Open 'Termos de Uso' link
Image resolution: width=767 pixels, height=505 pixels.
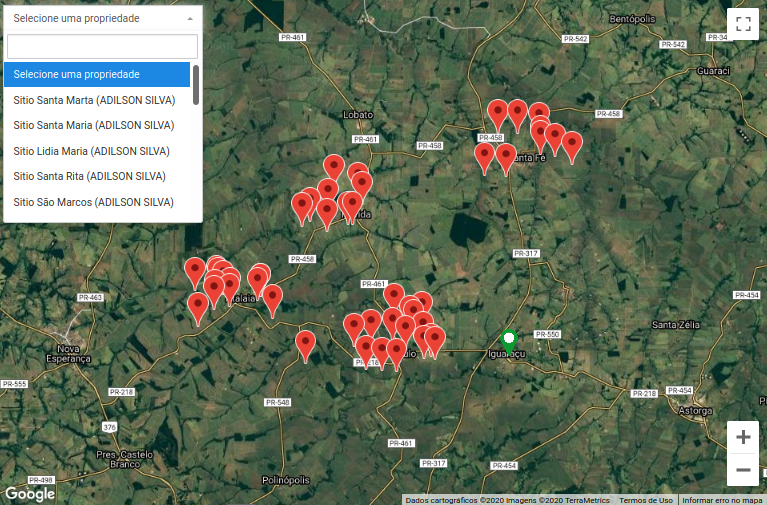click(646, 500)
